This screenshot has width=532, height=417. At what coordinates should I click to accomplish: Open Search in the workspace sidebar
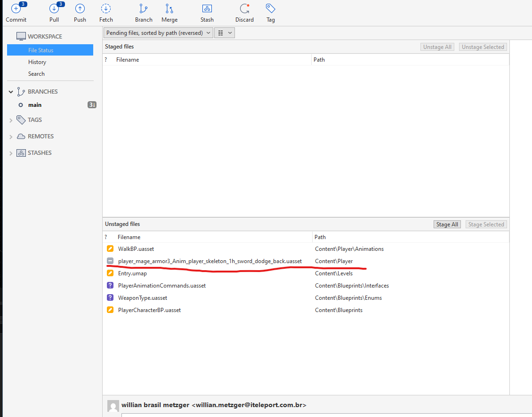(x=36, y=73)
